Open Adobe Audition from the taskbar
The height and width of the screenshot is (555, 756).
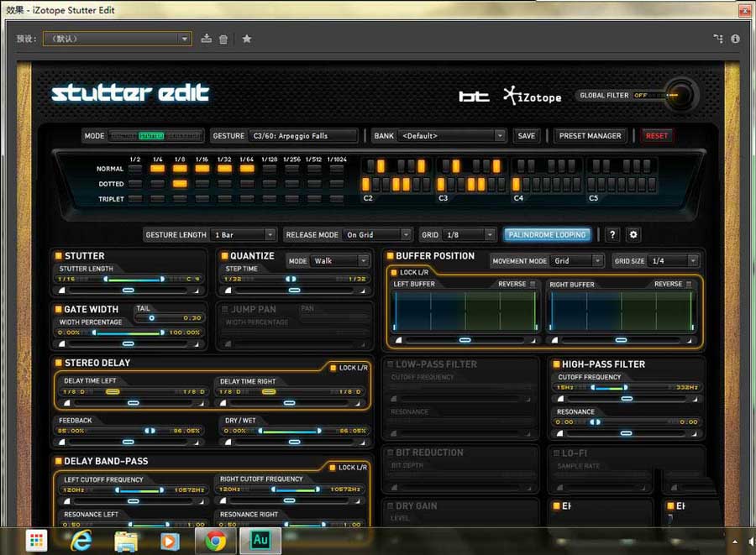pyautogui.click(x=260, y=540)
